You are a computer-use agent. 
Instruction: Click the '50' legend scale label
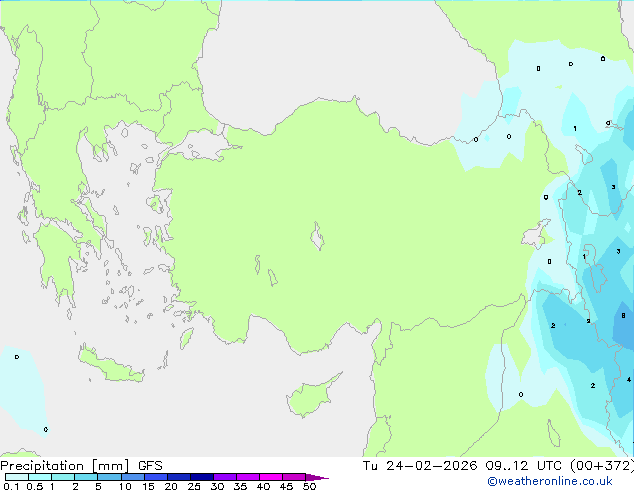pos(309,486)
